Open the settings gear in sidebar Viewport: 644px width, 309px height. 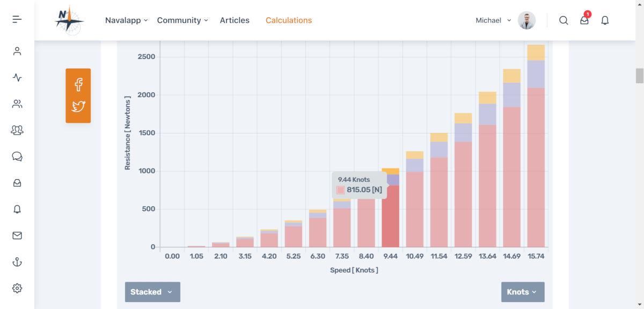point(17,288)
